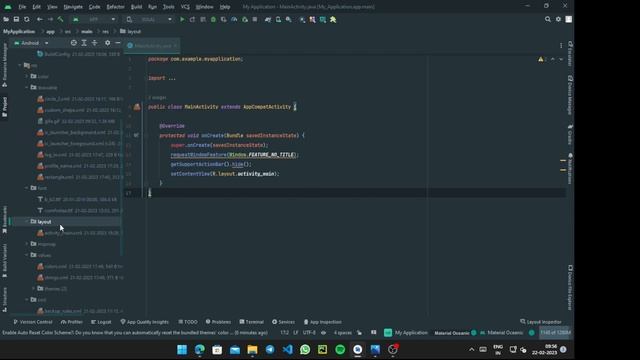Click the memory indicator in the status bar
The image size is (640, 360).
(x=555, y=333)
